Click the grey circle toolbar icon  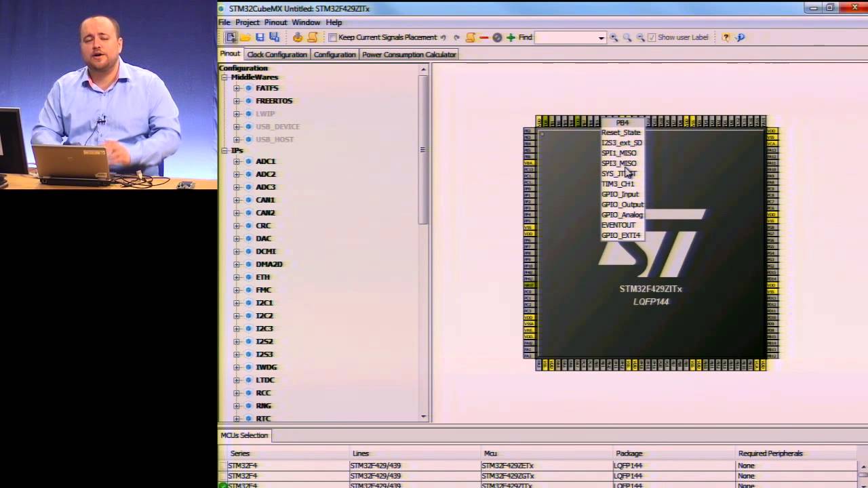coord(497,37)
